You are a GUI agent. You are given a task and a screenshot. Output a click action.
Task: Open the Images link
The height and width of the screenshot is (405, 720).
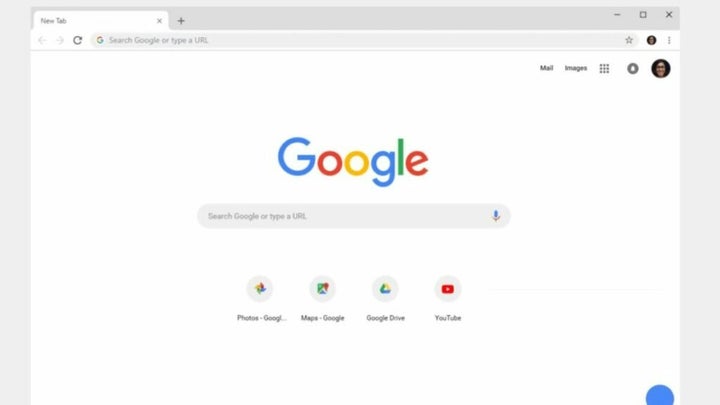[x=576, y=68]
